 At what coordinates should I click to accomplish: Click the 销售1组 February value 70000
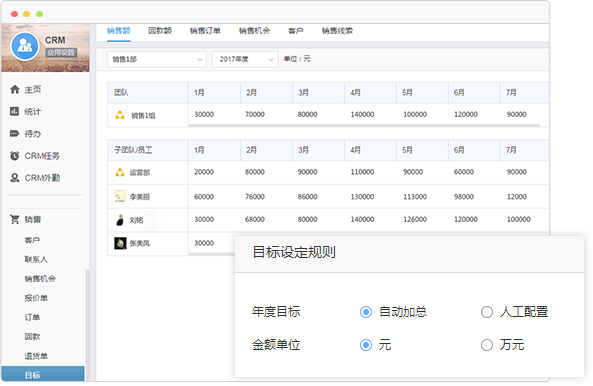[255, 114]
